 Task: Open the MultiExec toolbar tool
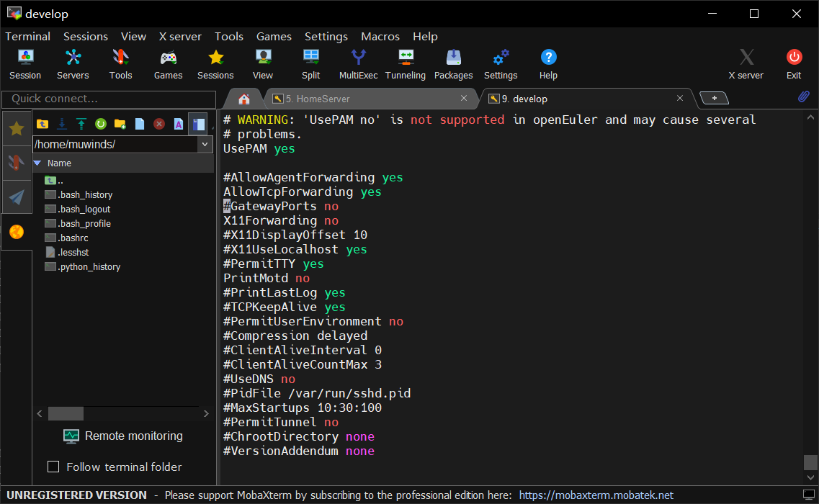(358, 63)
